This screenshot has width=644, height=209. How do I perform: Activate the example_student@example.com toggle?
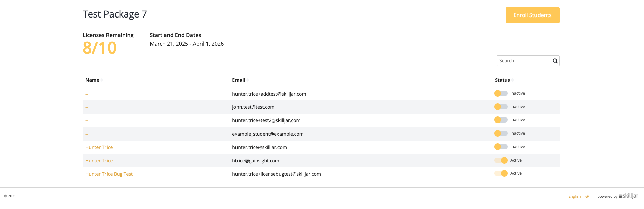pyautogui.click(x=501, y=133)
